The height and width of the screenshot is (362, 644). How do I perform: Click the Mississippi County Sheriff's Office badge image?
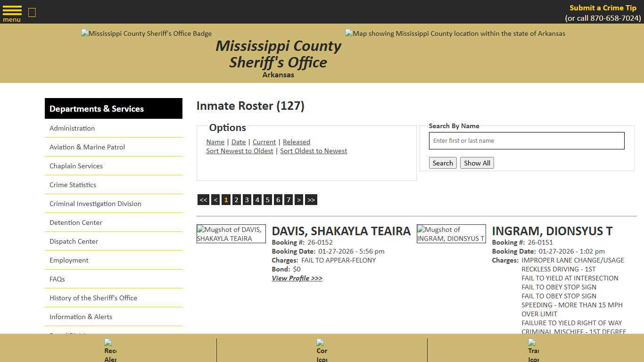[146, 33]
